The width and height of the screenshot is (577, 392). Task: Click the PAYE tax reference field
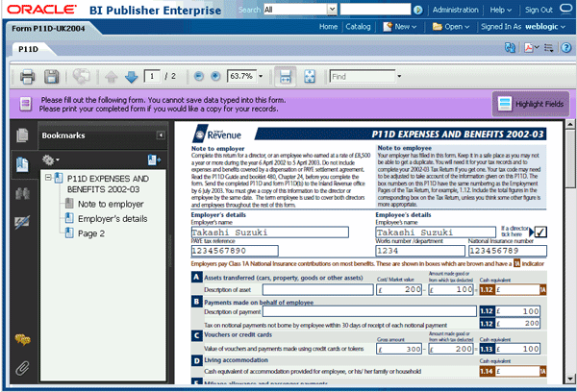pyautogui.click(x=235, y=251)
